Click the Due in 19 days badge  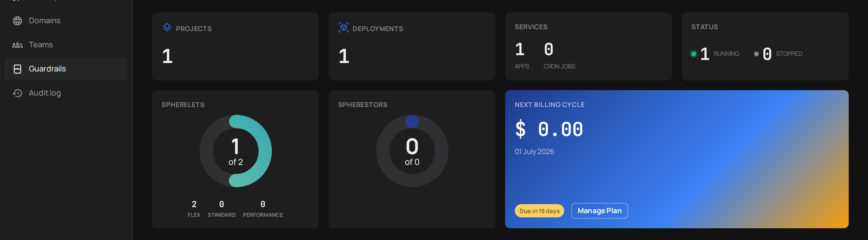(x=539, y=211)
